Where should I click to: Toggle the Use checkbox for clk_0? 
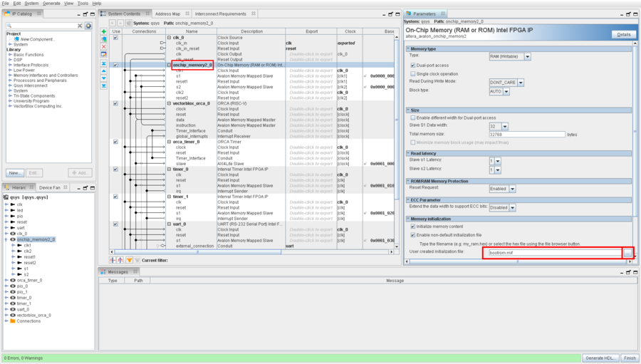pos(115,38)
